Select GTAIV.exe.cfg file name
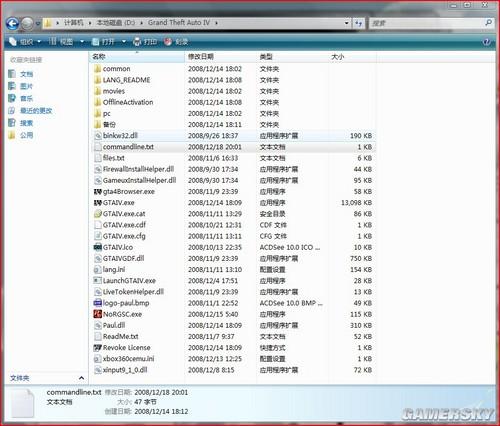Image resolution: width=500 pixels, height=426 pixels. pos(124,236)
